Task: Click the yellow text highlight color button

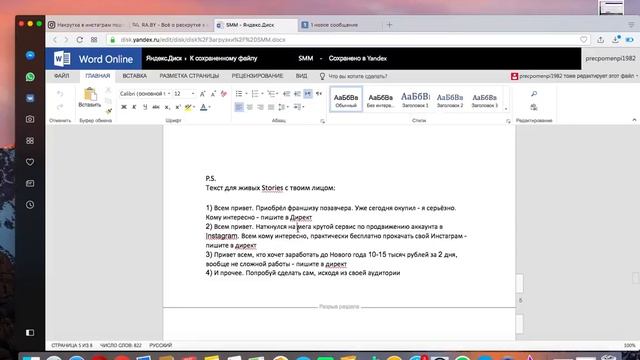Action: [188, 107]
